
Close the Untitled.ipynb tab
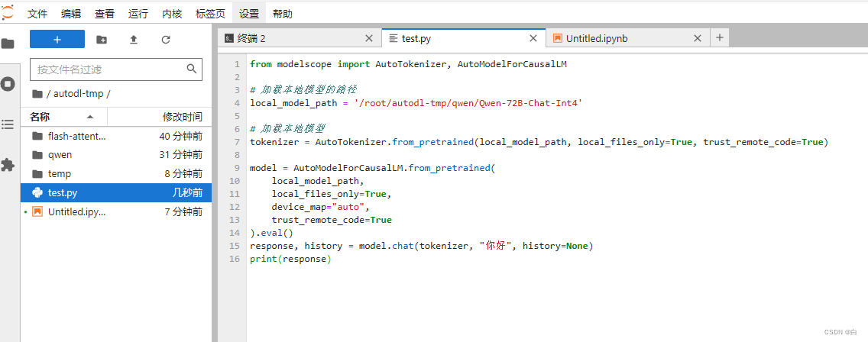point(698,38)
